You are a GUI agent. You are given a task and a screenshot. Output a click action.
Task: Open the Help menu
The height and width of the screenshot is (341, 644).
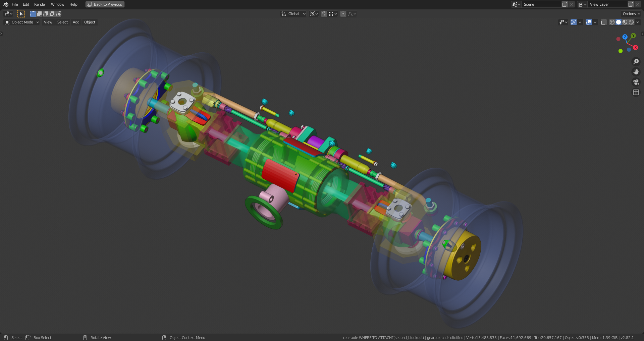(73, 4)
